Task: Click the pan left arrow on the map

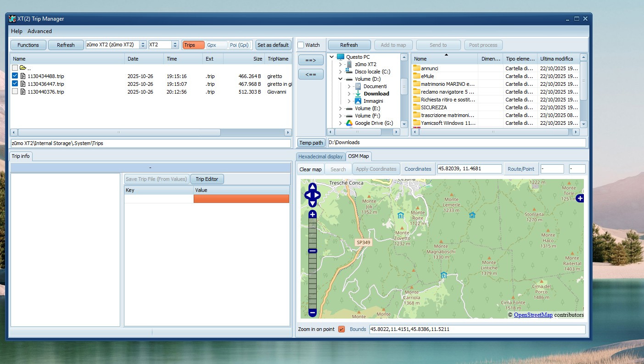Action: click(x=308, y=195)
